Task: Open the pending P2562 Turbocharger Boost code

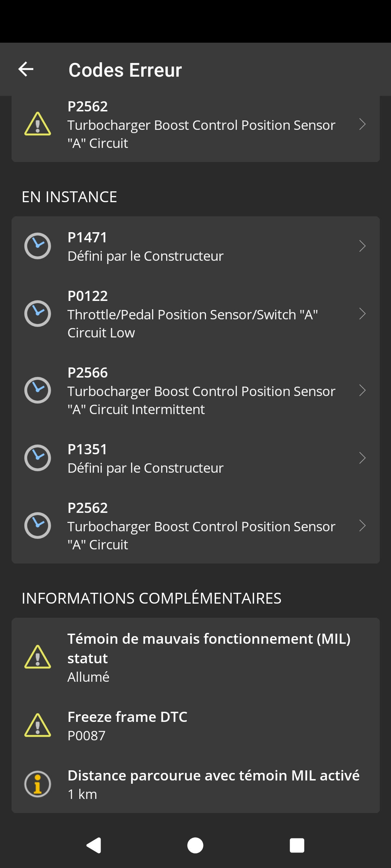Action: (x=201, y=526)
